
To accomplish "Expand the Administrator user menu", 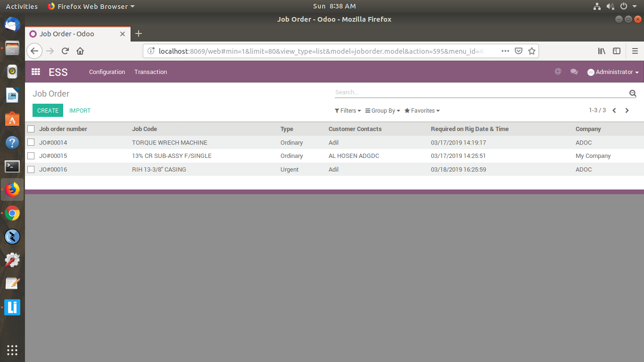I will (613, 72).
